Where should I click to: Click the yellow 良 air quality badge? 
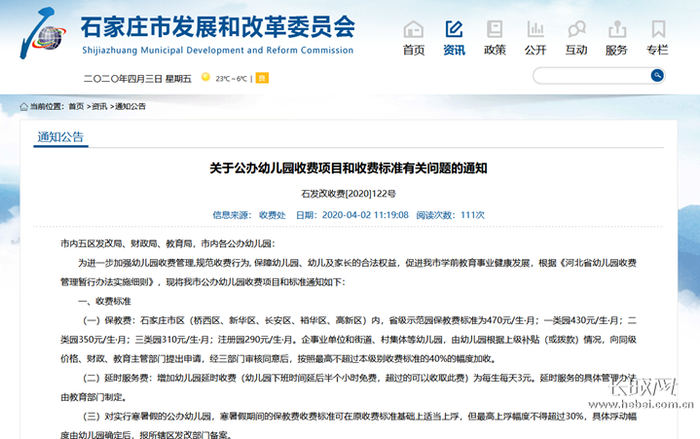(262, 78)
